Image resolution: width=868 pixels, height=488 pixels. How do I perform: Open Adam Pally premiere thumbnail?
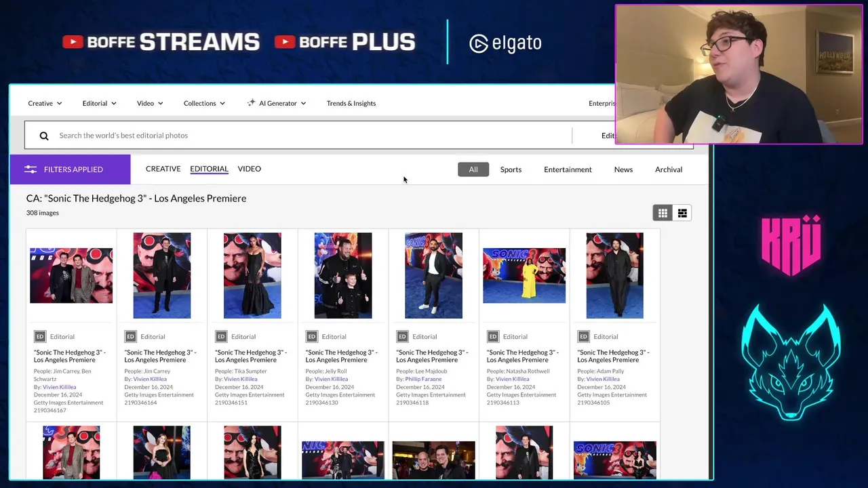614,276
